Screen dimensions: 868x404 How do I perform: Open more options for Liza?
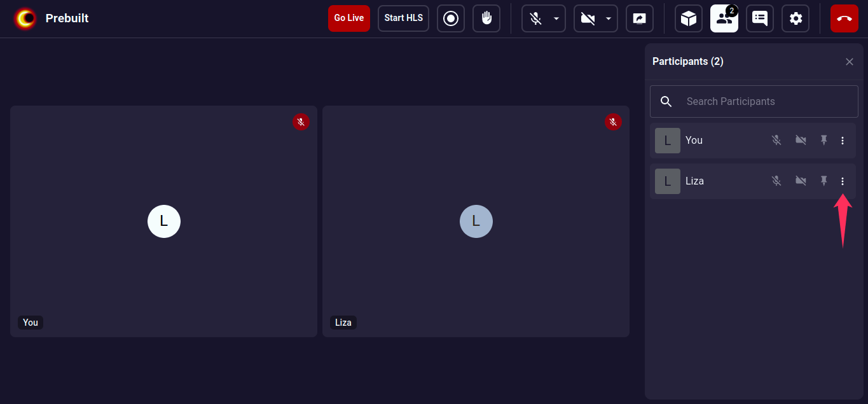click(843, 181)
